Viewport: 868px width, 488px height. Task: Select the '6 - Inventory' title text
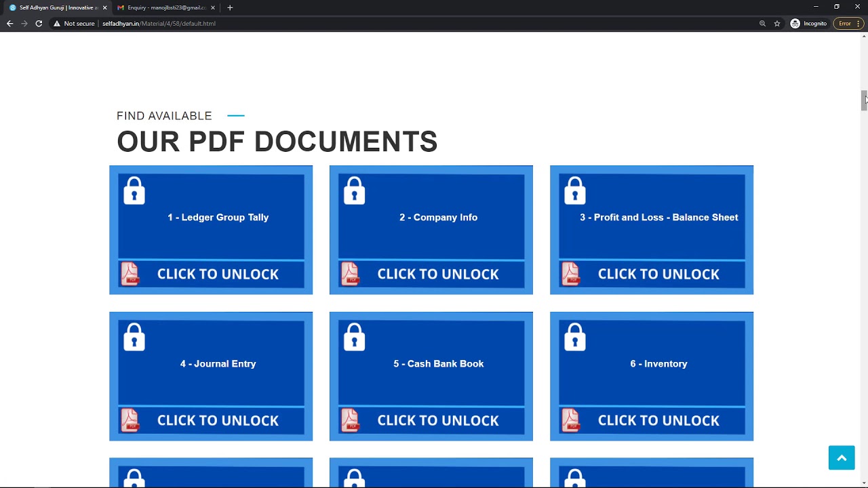tap(659, 364)
